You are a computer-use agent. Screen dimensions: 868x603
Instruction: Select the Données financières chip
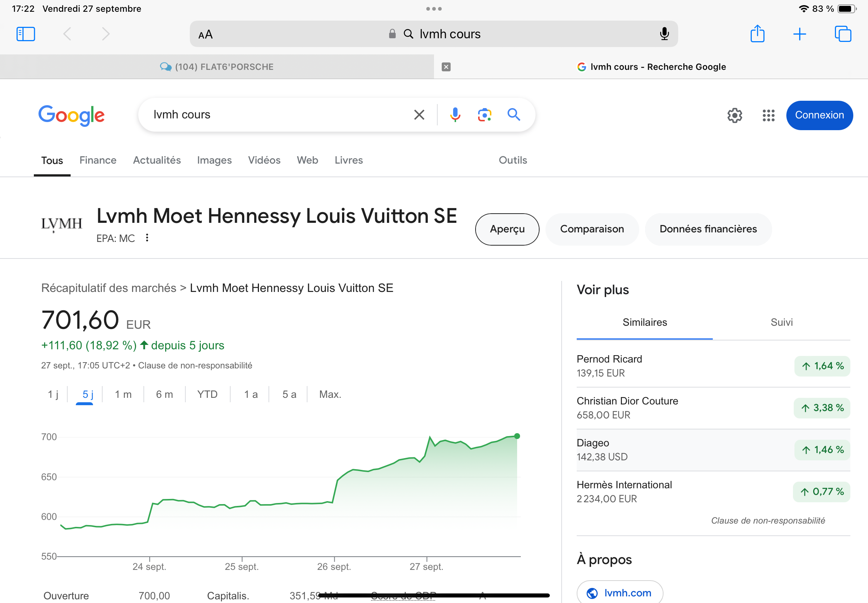pyautogui.click(x=708, y=229)
